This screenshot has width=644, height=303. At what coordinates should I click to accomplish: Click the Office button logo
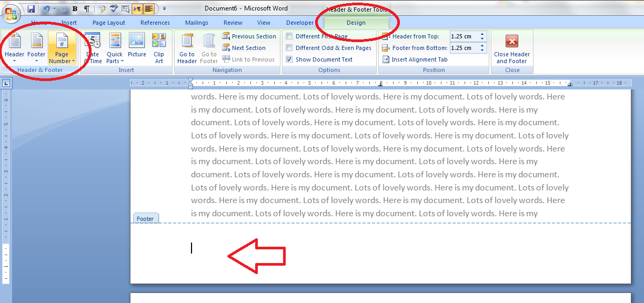[x=11, y=13]
